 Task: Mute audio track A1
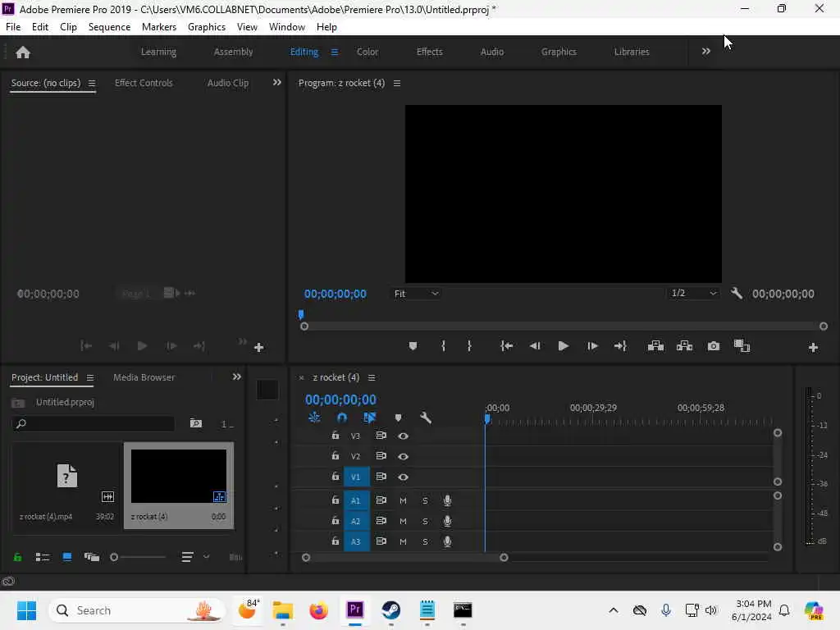[403, 501]
